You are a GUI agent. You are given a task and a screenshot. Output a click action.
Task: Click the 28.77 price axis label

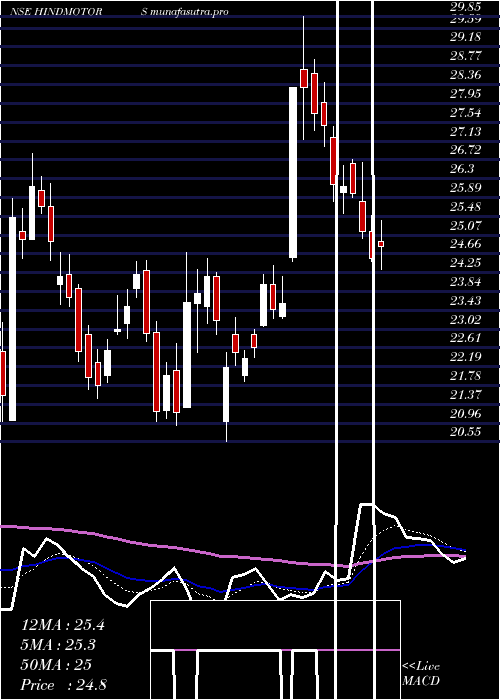point(466,56)
